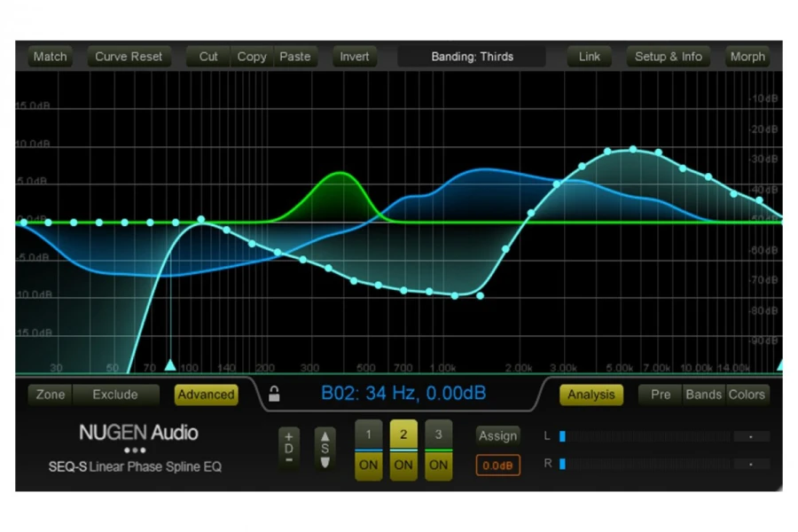Select EQ curve 2
798x532 pixels.
coord(403,434)
